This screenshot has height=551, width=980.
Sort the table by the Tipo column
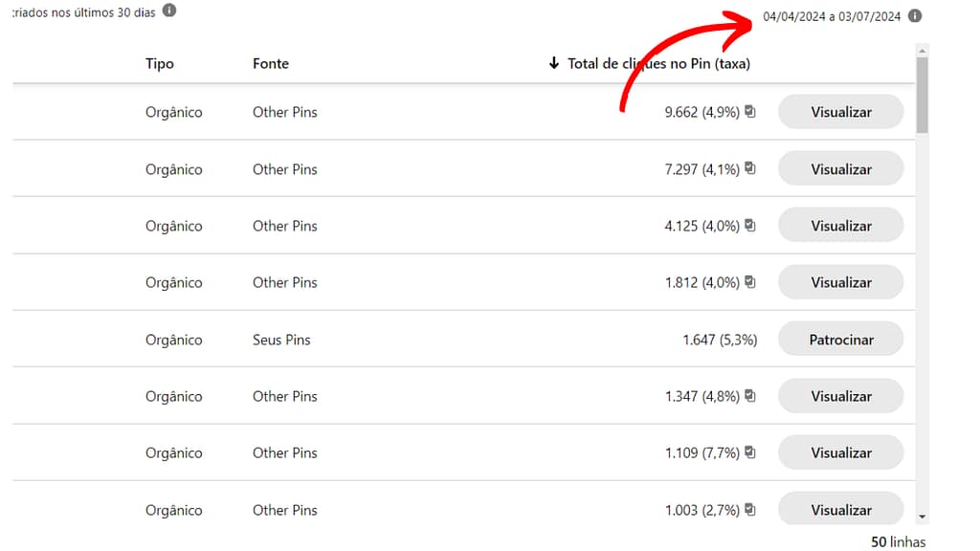coord(159,63)
